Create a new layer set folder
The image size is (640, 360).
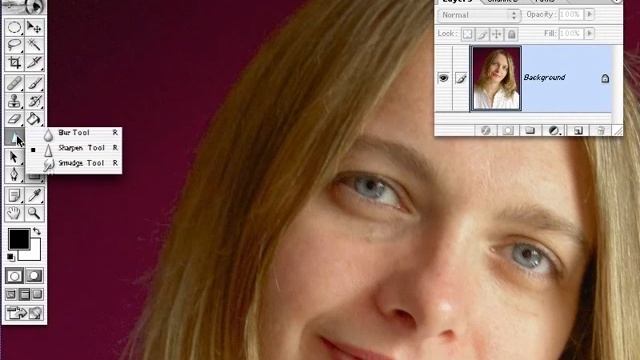point(530,130)
